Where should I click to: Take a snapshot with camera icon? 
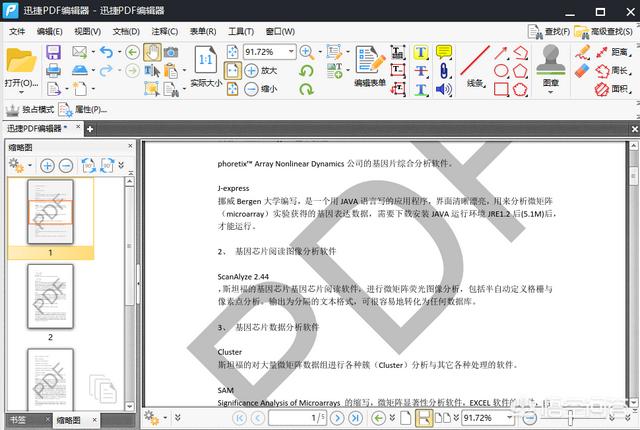(x=171, y=52)
